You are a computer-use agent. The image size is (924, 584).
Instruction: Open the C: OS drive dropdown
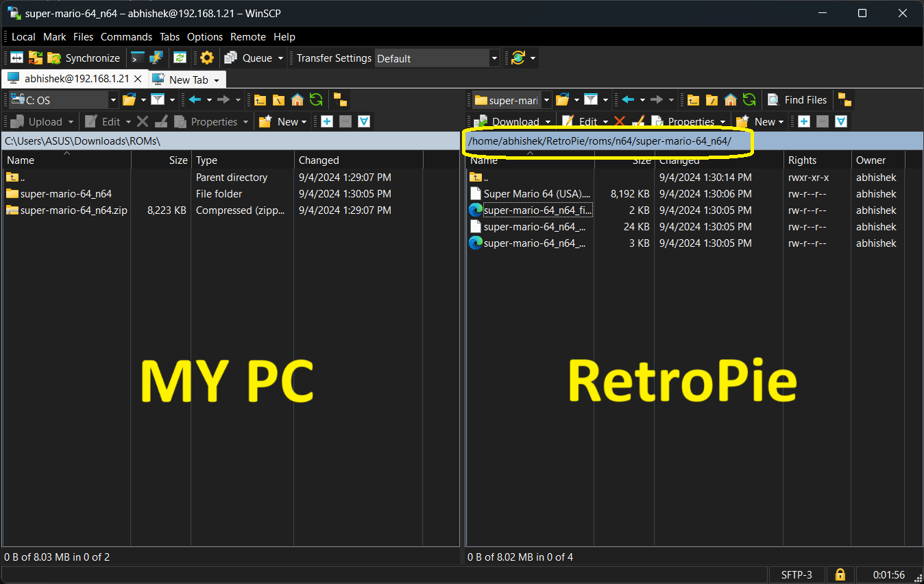[x=114, y=100]
